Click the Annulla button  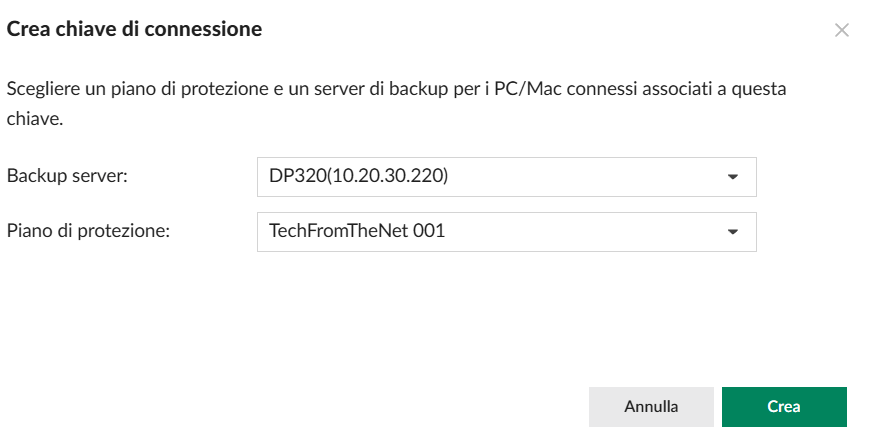click(651, 407)
